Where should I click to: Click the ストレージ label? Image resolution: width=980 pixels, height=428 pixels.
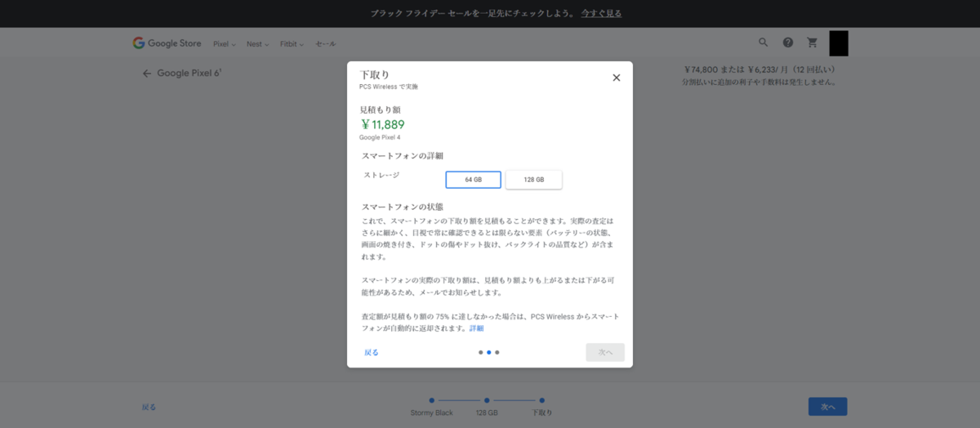pos(381,175)
